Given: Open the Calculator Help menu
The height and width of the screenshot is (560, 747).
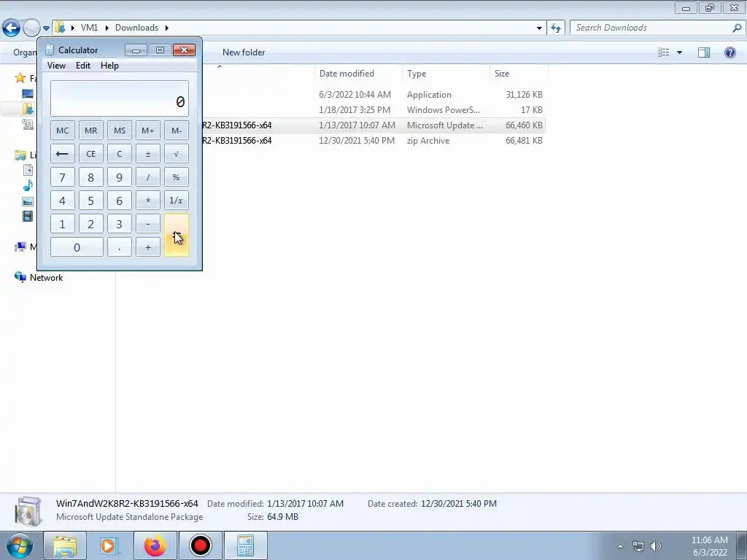Looking at the screenshot, I should point(109,66).
